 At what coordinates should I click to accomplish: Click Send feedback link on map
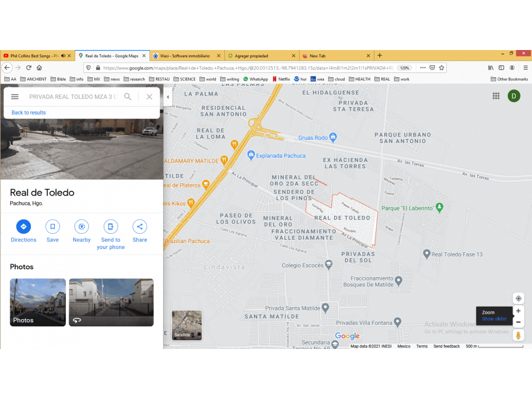[447, 346]
